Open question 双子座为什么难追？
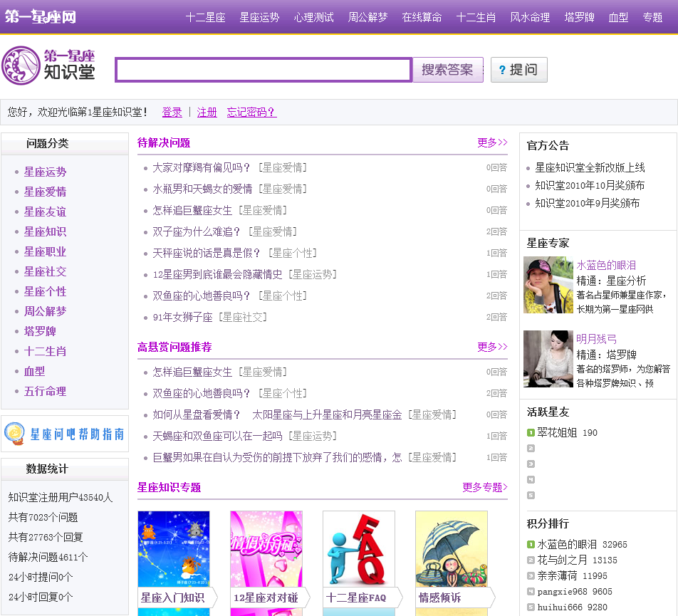This screenshot has height=616, width=678. pyautogui.click(x=197, y=231)
